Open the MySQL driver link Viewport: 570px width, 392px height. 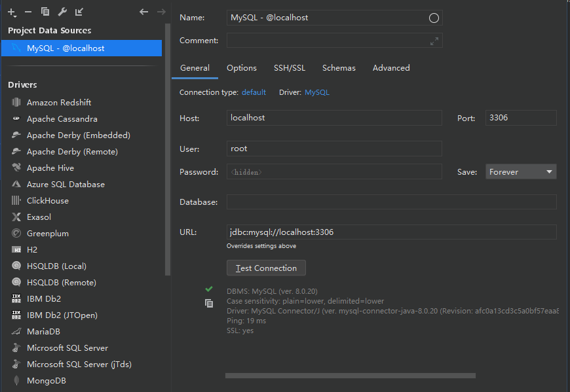click(317, 92)
